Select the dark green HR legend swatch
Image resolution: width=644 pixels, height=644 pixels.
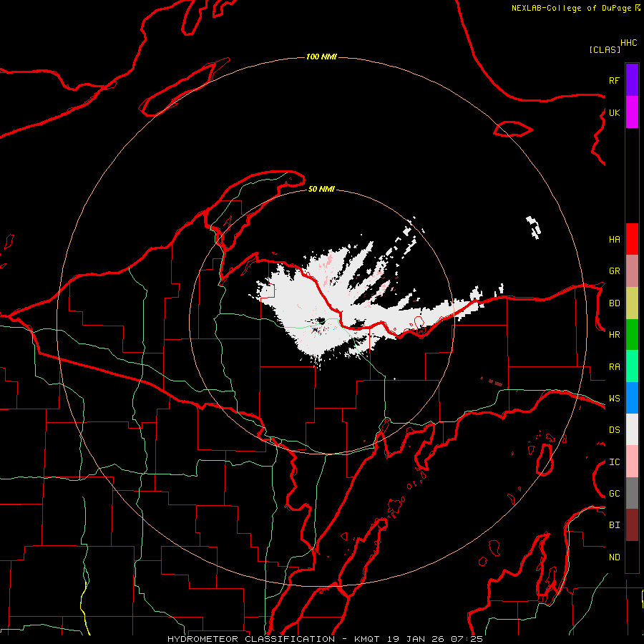click(632, 335)
